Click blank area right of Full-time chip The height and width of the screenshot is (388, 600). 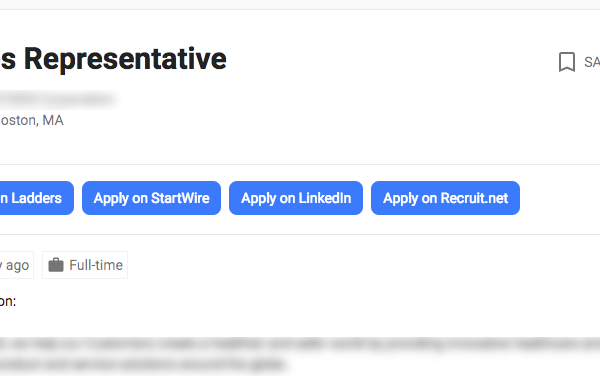(364, 265)
